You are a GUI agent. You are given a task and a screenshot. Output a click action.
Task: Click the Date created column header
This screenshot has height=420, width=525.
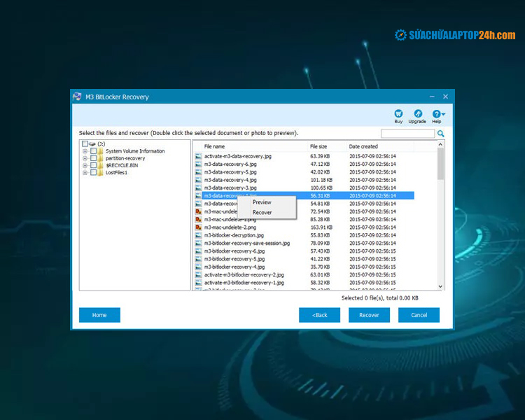[x=380, y=146]
